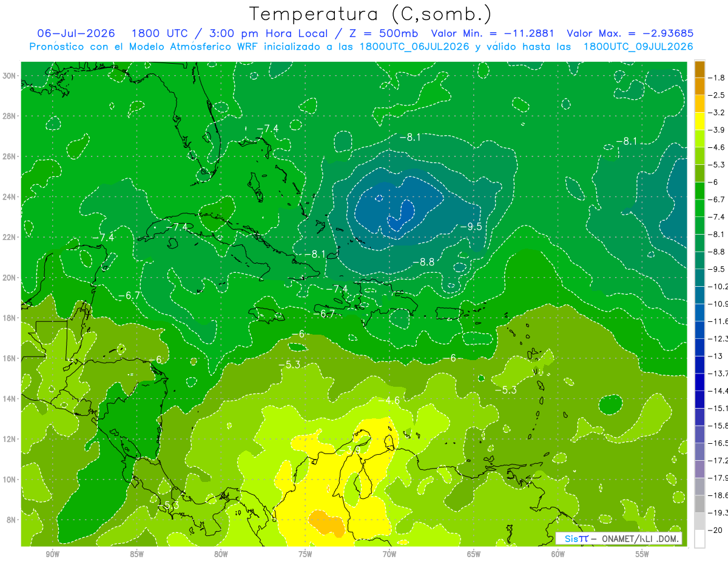Click the -4.6 contour label on the map
The image size is (728, 562).
tap(388, 400)
